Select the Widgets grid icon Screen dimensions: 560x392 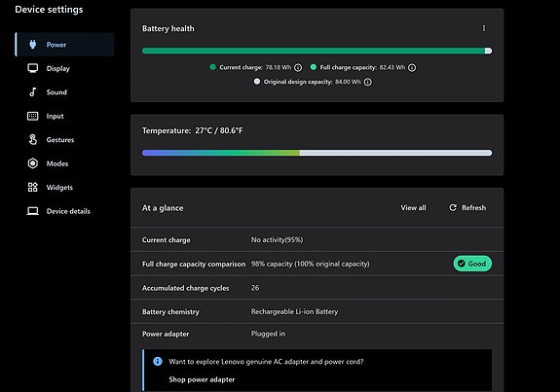pos(33,188)
